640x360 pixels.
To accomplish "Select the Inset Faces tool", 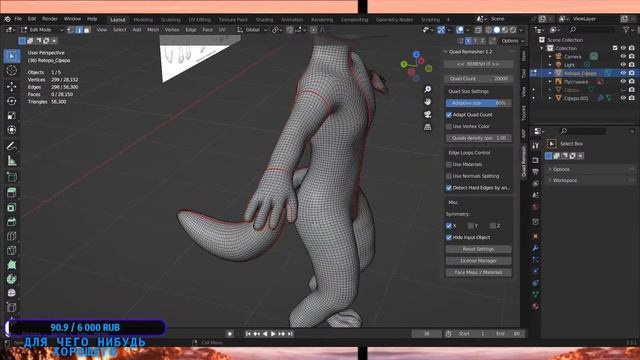I will (12, 207).
